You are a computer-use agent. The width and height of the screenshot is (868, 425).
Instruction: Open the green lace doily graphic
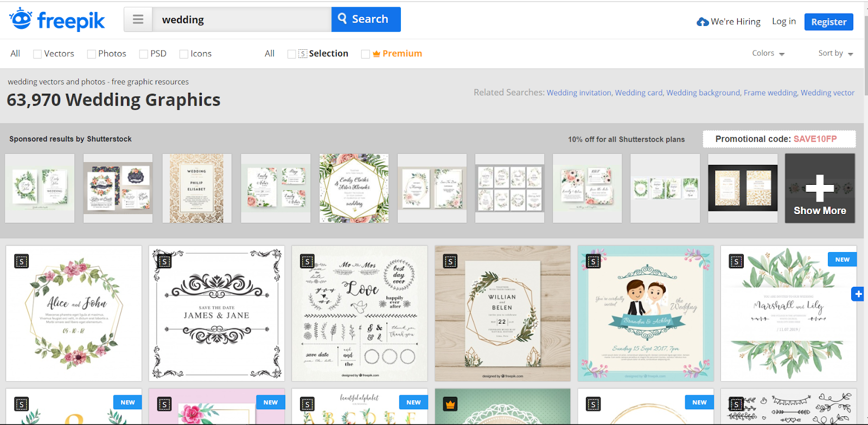tap(502, 407)
